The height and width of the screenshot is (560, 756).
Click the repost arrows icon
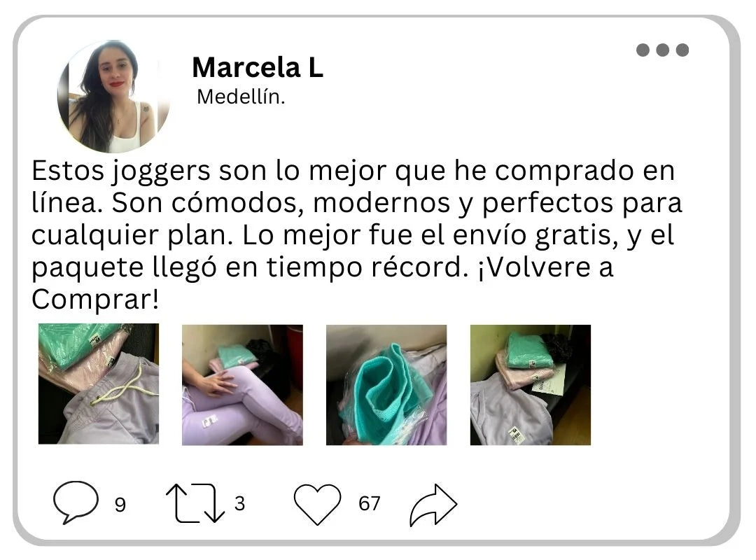point(195,503)
